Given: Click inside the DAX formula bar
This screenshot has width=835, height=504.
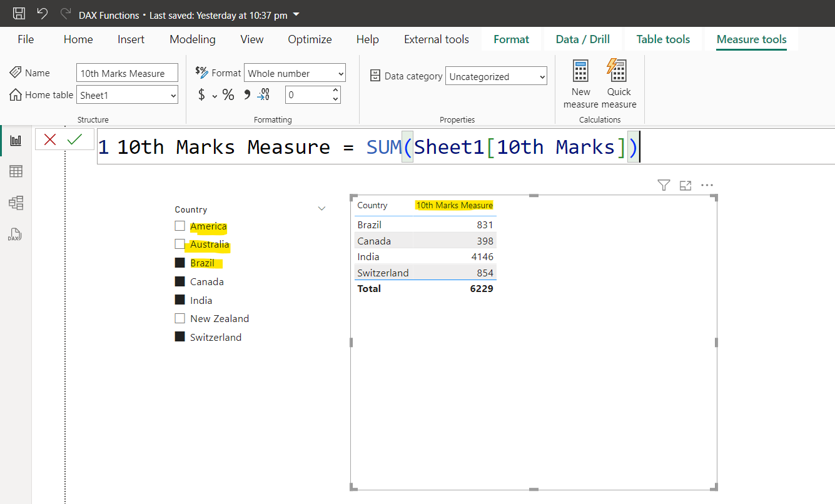Looking at the screenshot, I should 438,146.
